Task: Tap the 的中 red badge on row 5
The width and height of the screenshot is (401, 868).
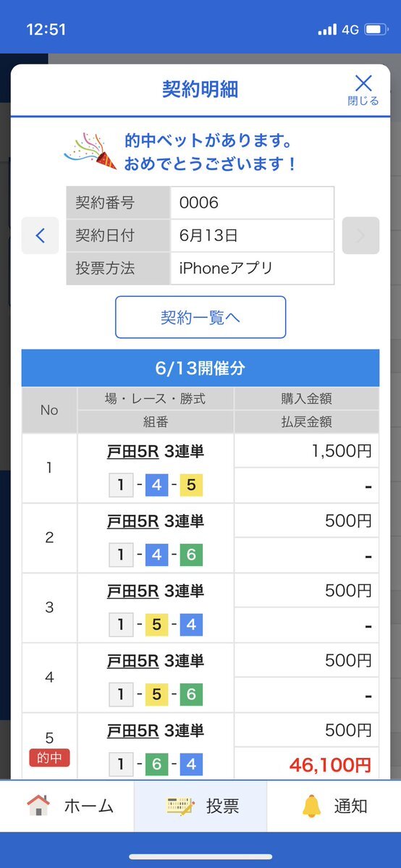Action: point(49,758)
